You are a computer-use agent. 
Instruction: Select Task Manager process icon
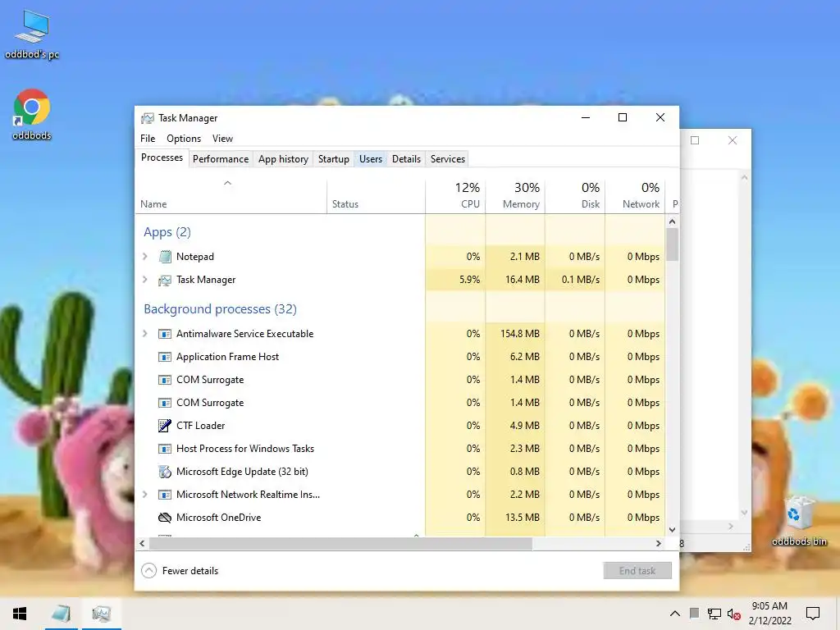(165, 280)
